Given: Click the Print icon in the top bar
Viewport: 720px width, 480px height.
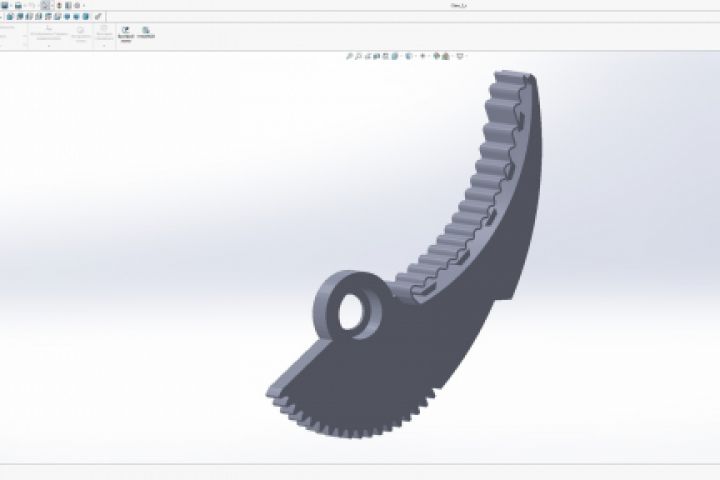Looking at the screenshot, I should (x=18, y=6).
